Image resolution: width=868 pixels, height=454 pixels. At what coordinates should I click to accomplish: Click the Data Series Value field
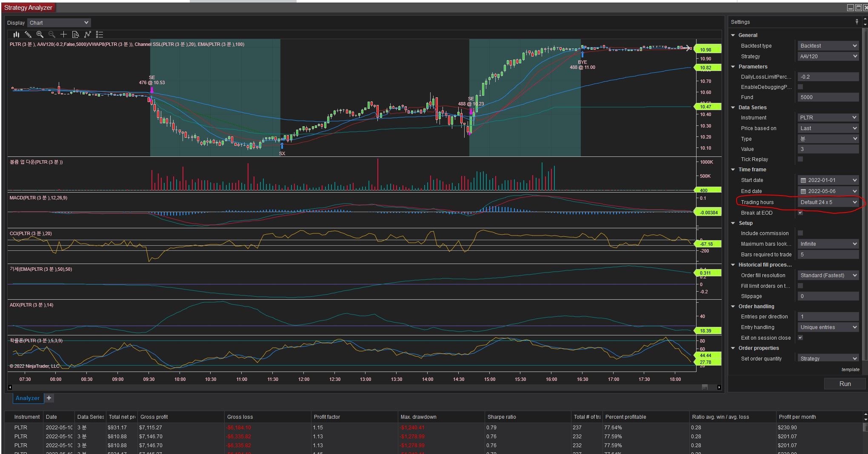coord(828,149)
